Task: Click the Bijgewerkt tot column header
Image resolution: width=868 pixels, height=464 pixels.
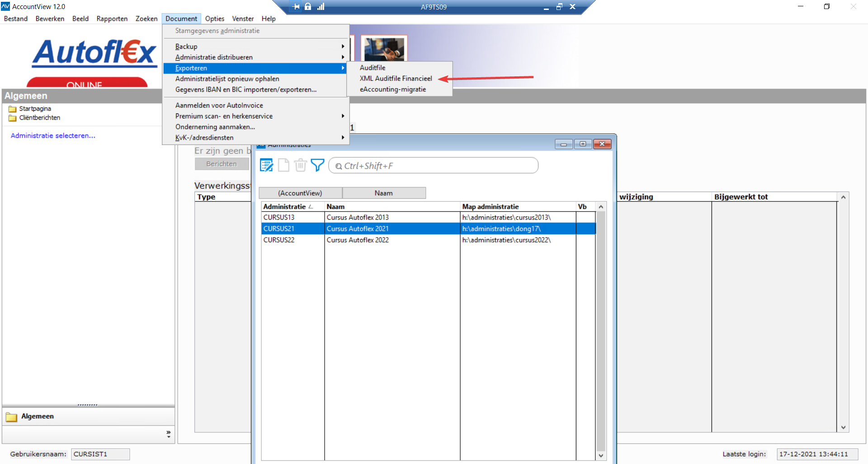Action: 774,197
